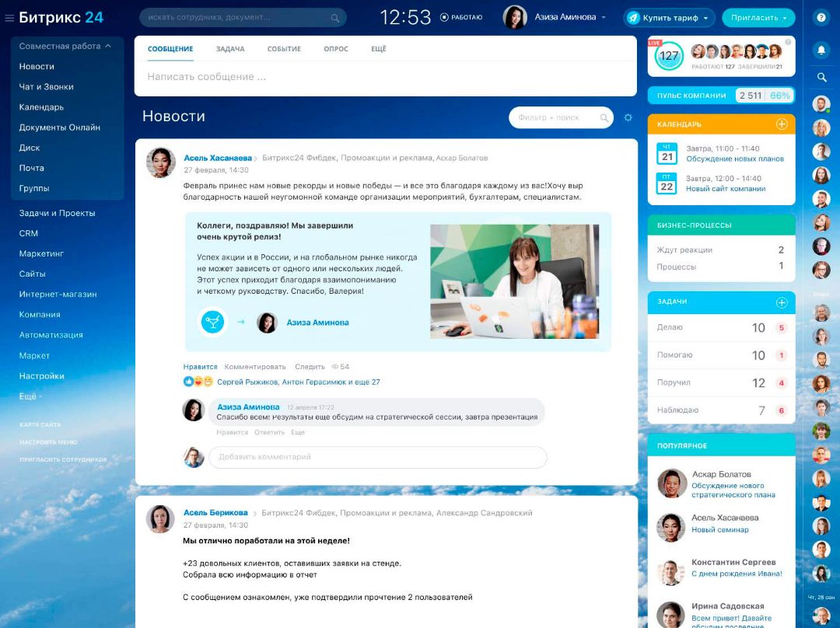Click Ответить under Азиза's comment

[269, 432]
